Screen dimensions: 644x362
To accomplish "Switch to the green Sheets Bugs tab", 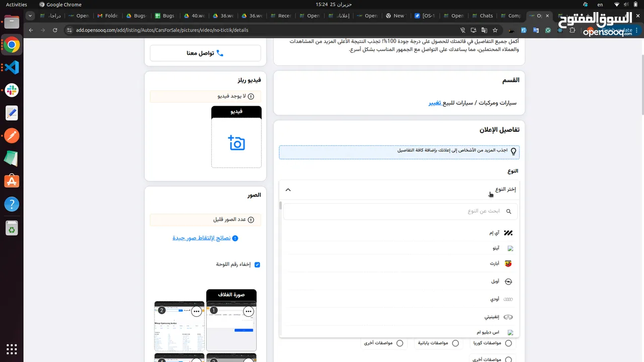I will tap(165, 16).
